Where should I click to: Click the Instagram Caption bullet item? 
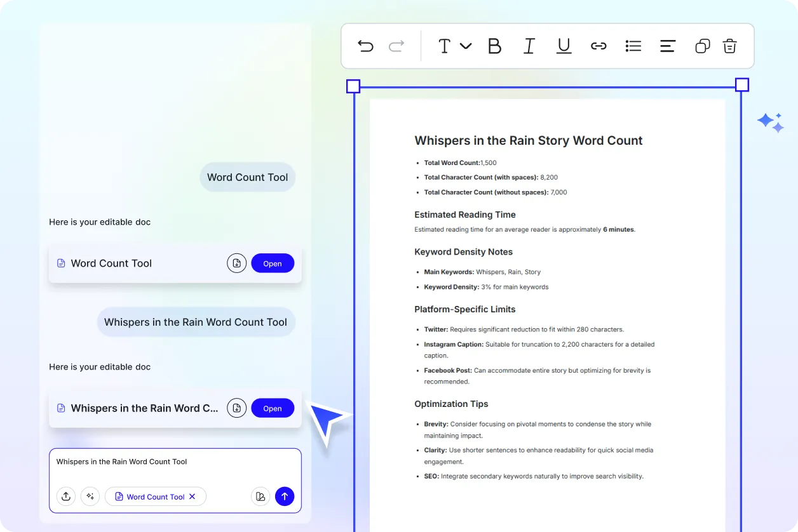539,350
